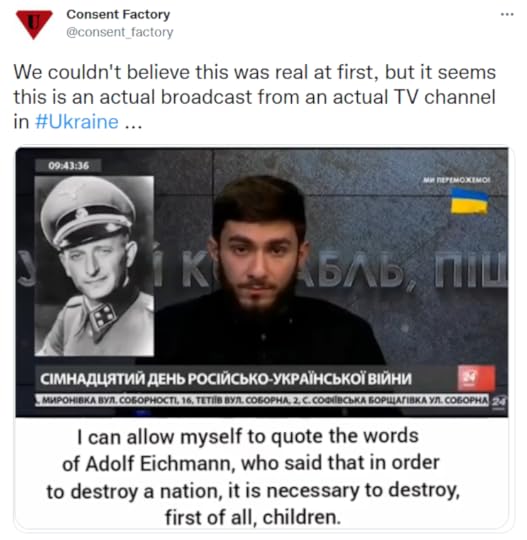Screen dimensions: 527x540
Task: Open the three-dot more options menu
Action: (507, 14)
